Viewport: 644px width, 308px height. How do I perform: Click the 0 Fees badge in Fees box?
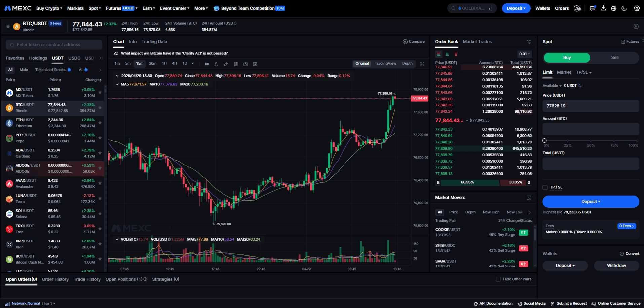[627, 226]
